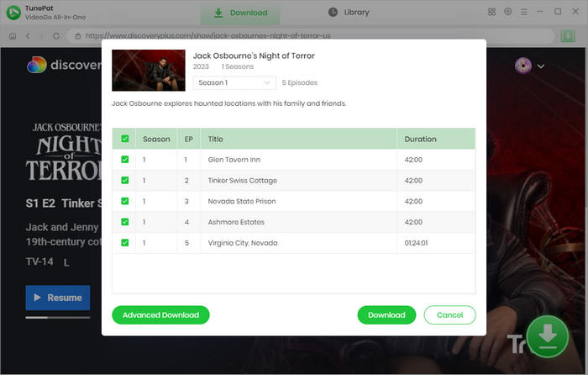This screenshot has height=375, width=588.
Task: Click the green Download button in dialog
Action: (x=386, y=315)
